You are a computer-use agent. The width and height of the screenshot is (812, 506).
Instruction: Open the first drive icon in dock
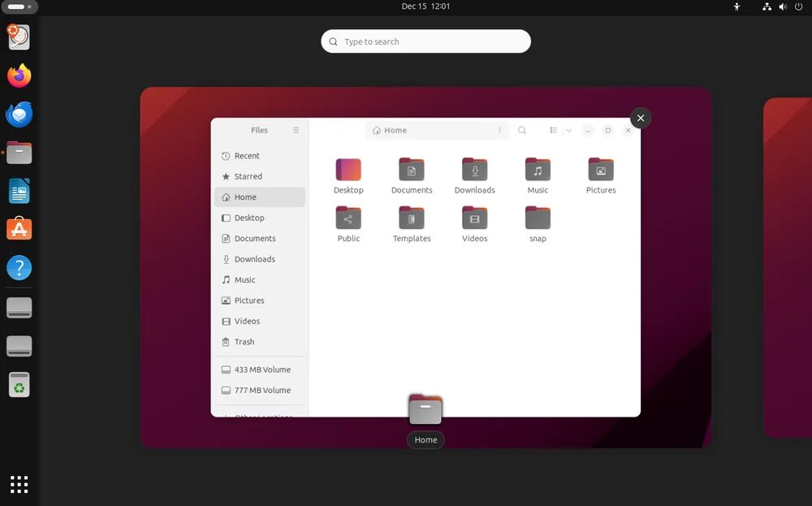19,308
